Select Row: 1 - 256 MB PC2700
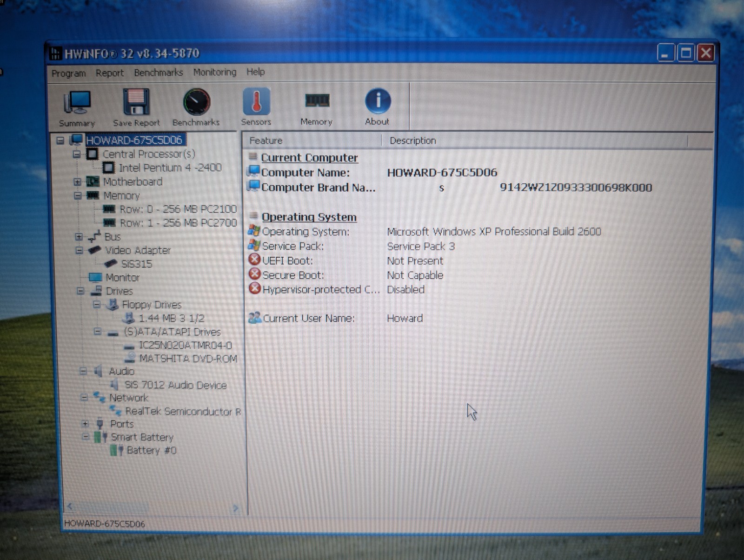Image resolution: width=744 pixels, height=560 pixels. (178, 223)
